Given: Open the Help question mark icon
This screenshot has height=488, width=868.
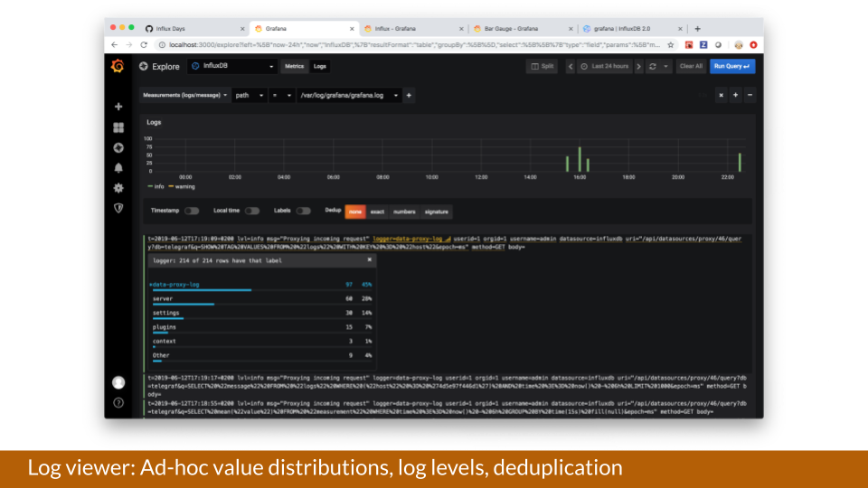Looking at the screenshot, I should pyautogui.click(x=118, y=402).
